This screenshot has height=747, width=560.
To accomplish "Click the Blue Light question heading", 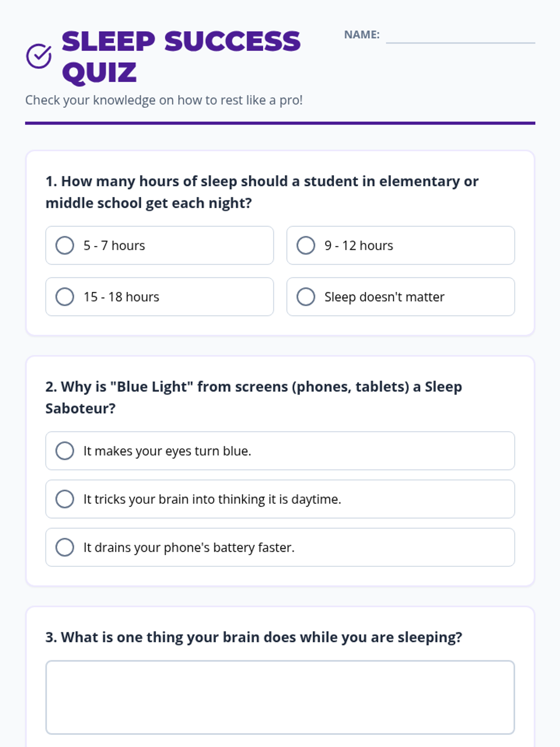I will tap(254, 397).
